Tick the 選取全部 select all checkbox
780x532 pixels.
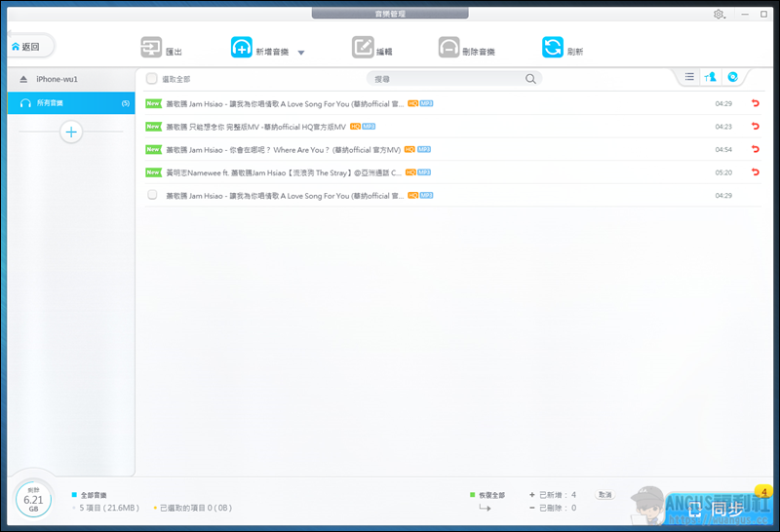151,79
